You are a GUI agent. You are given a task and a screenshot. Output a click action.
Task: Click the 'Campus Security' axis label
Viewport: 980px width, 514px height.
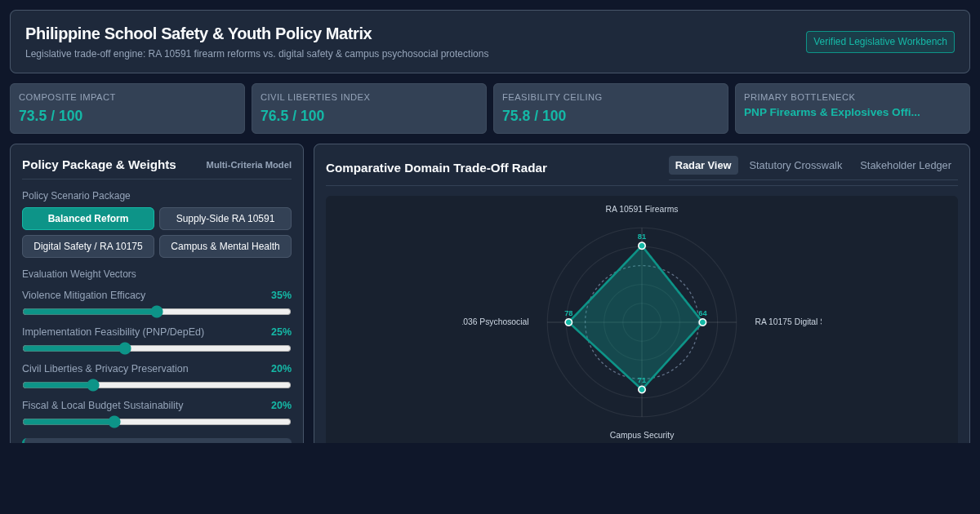click(642, 436)
